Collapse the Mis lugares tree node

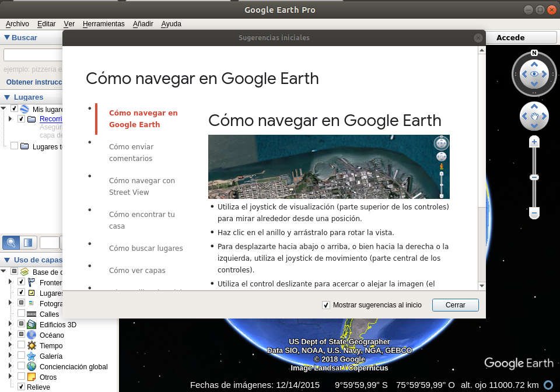click(x=3, y=108)
